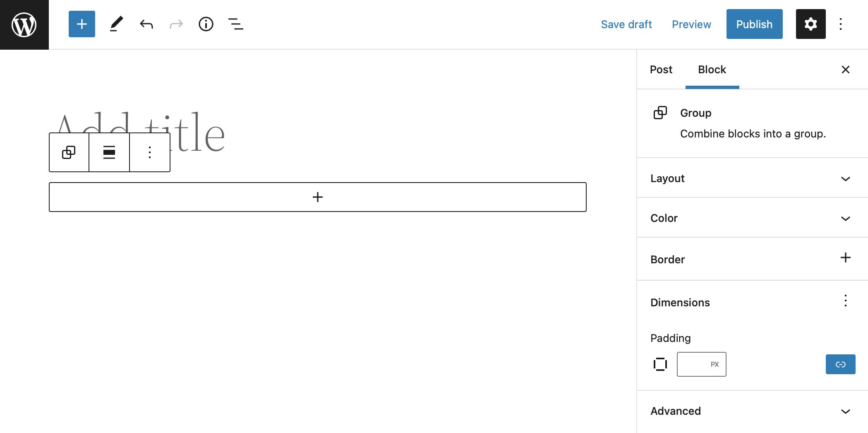Redo the last change
Viewport: 868px width, 433px height.
click(176, 24)
